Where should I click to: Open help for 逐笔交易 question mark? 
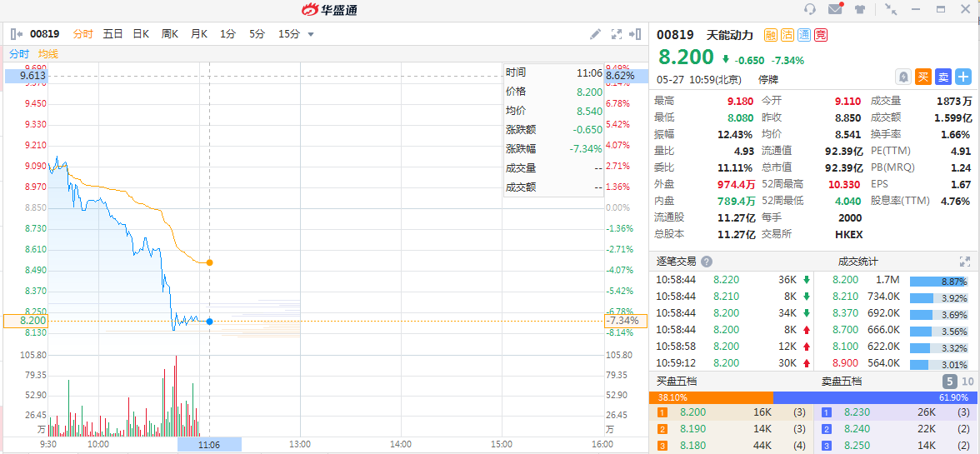tap(707, 262)
